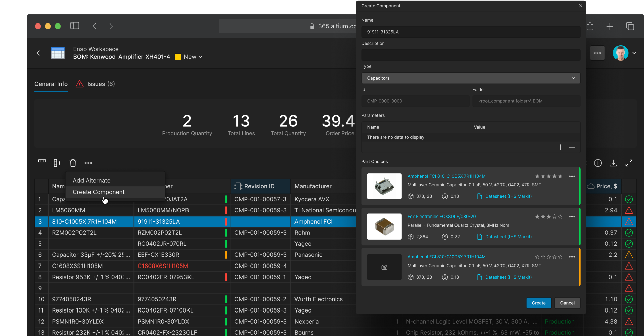This screenshot has width=644, height=336.
Task: Open options menu on the Amphenol FCI part choice
Action: pyautogui.click(x=572, y=176)
